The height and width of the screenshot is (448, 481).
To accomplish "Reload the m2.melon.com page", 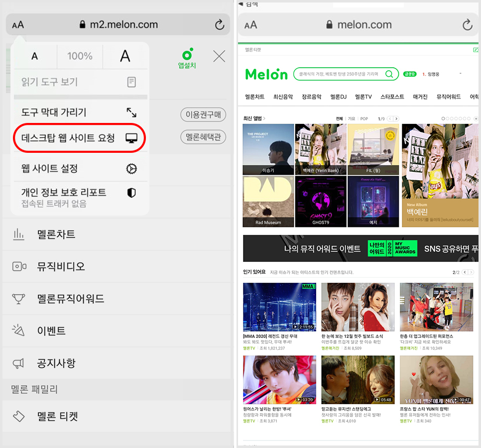I will click(x=220, y=24).
